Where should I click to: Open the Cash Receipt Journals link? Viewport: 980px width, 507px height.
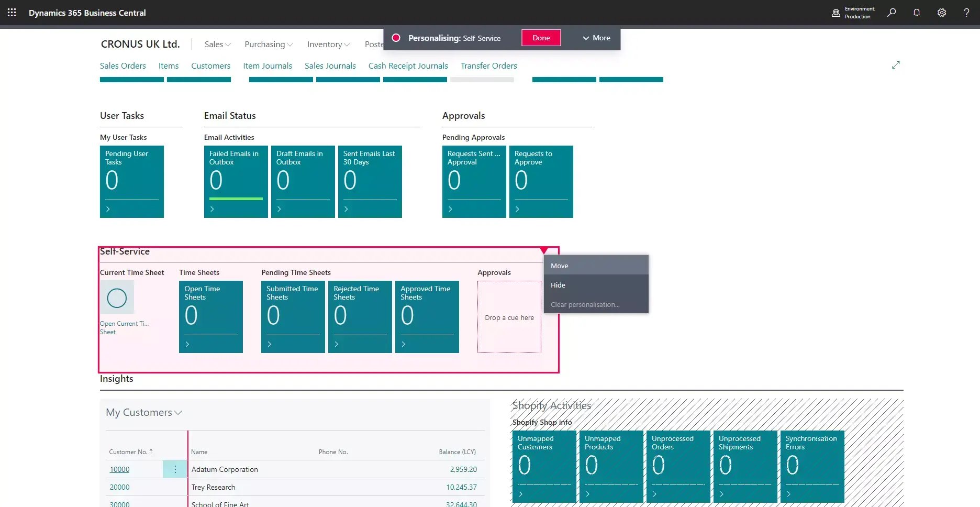pyautogui.click(x=408, y=65)
